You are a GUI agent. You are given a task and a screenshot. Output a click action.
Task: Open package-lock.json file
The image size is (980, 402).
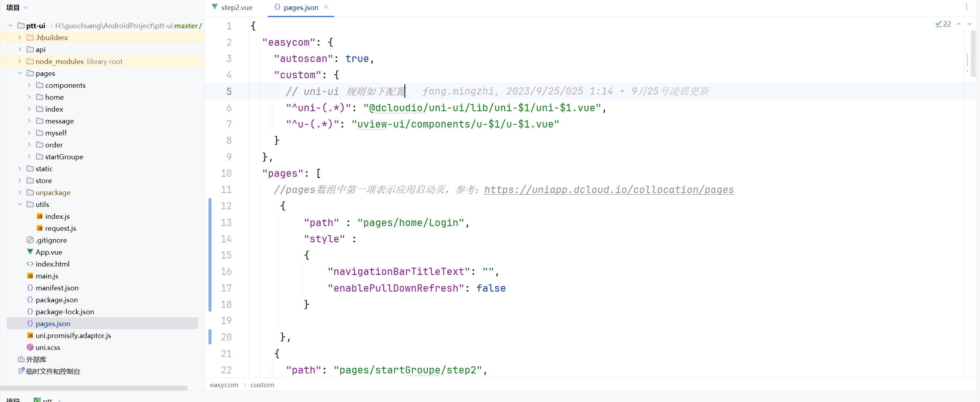pos(65,311)
